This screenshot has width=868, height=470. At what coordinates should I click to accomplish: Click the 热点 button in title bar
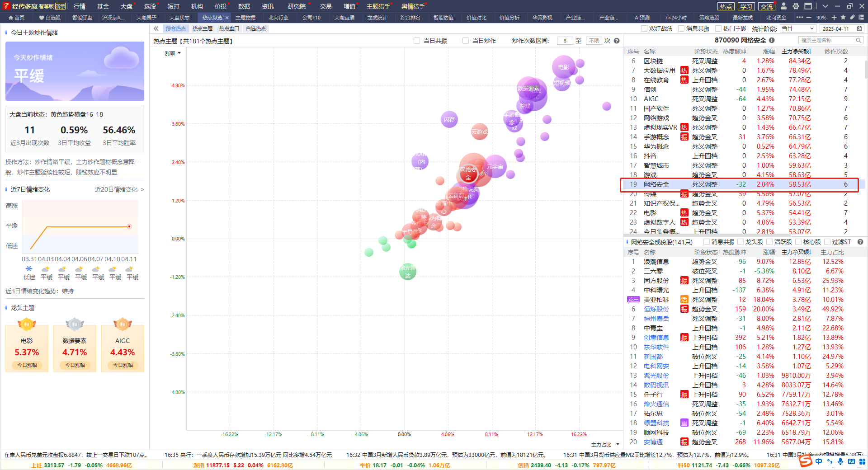tap(726, 6)
